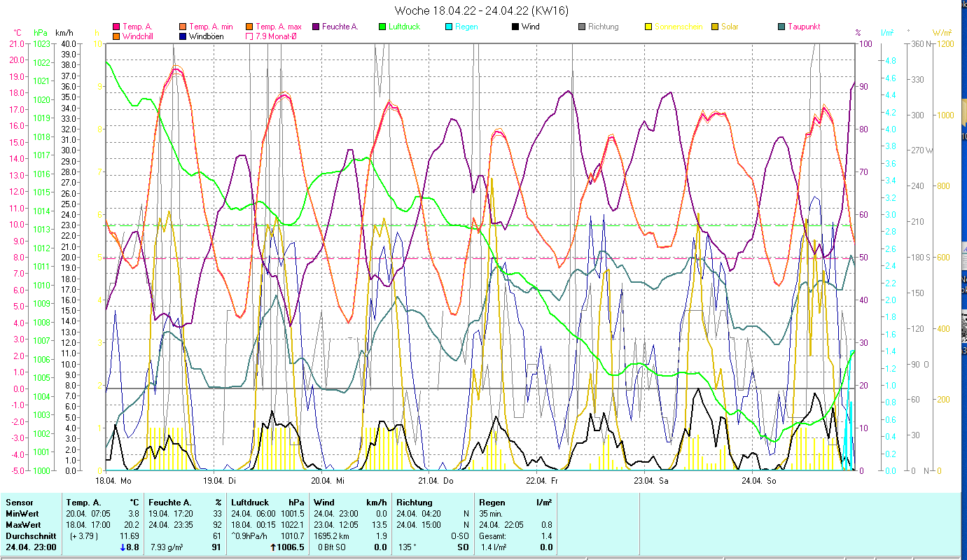Click the green Luftdruck legend square

click(x=382, y=27)
